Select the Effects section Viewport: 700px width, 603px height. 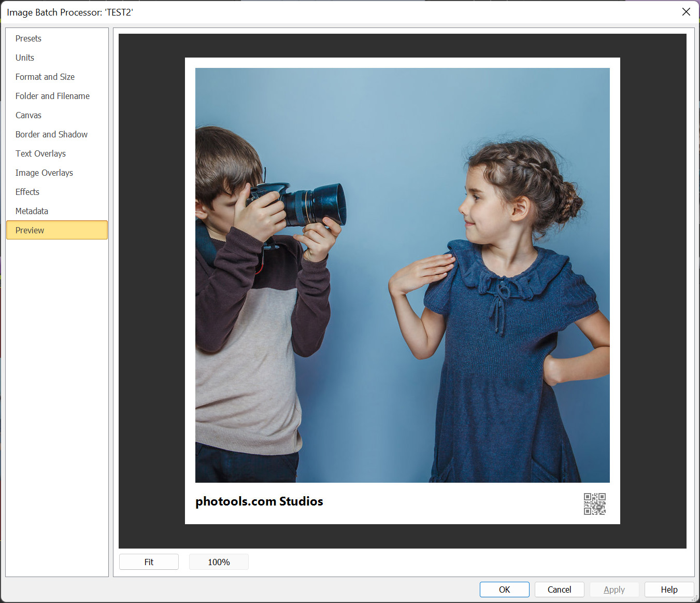pyautogui.click(x=27, y=192)
